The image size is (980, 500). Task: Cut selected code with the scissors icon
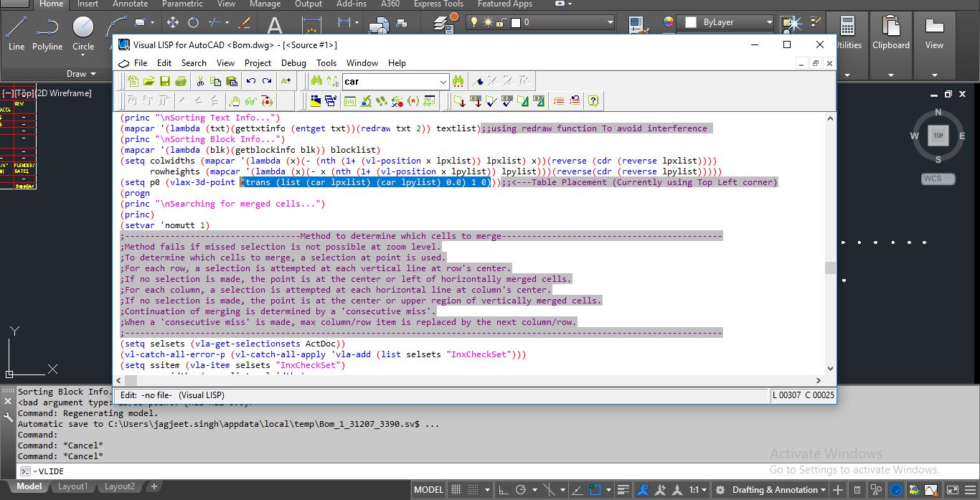201,82
